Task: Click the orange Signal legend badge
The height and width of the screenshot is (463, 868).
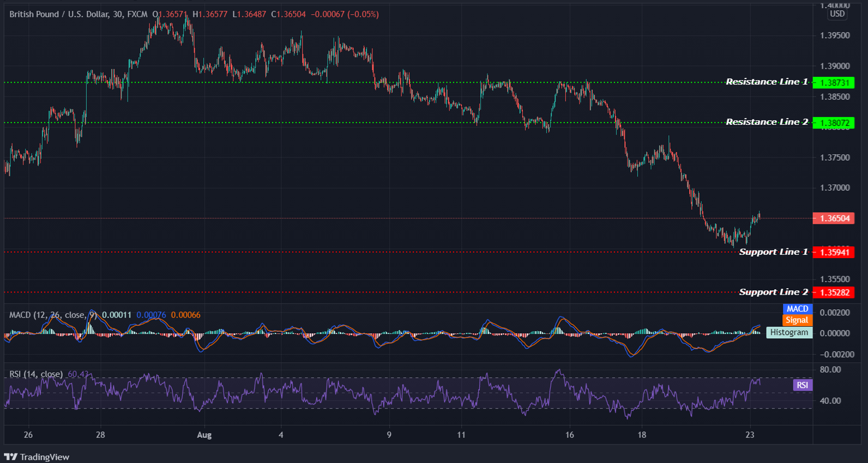Action: [x=797, y=320]
